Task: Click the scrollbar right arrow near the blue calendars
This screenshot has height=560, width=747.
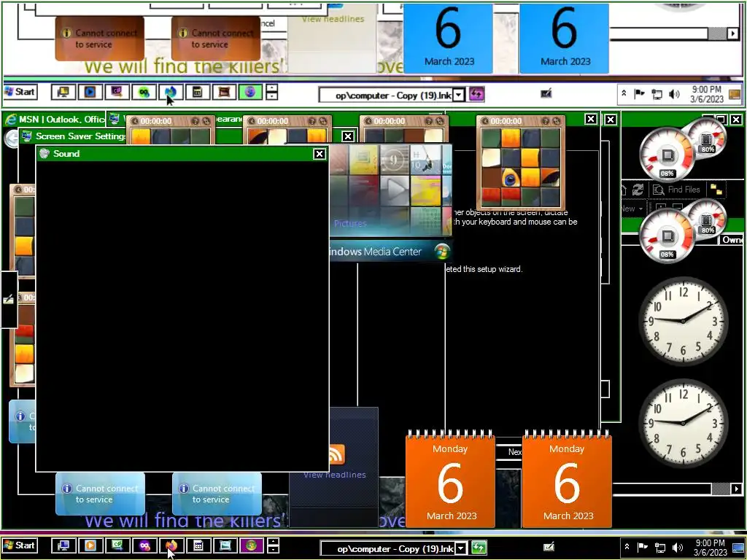Action: tap(733, 34)
